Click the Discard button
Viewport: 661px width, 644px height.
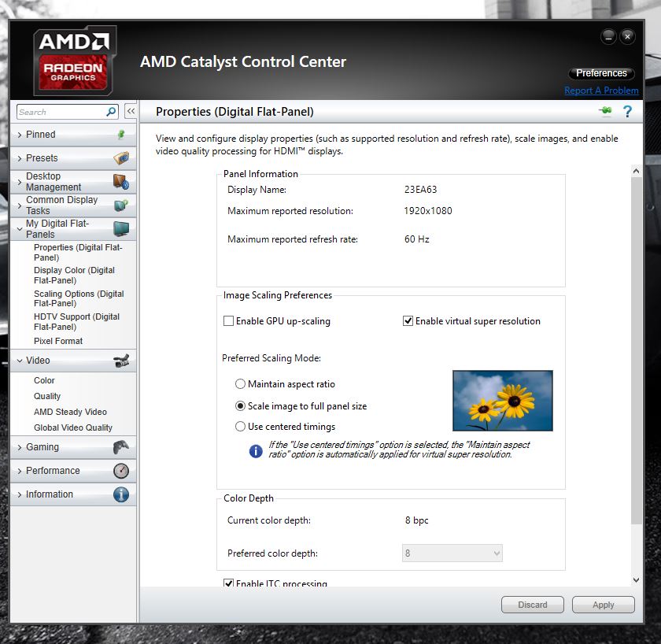click(533, 605)
